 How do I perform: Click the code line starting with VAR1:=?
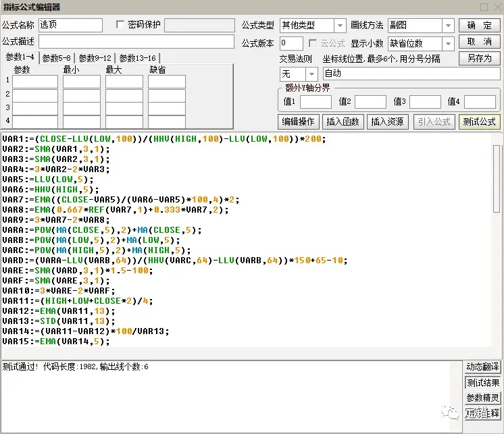click(x=164, y=139)
